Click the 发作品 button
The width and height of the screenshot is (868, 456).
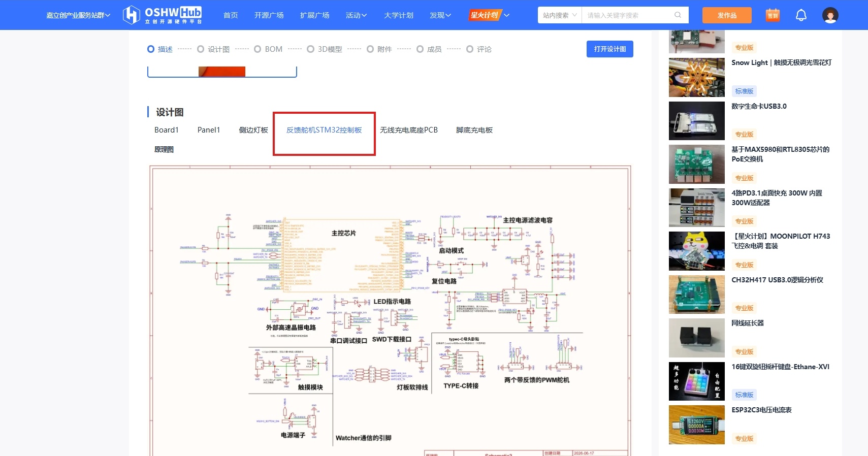point(727,15)
